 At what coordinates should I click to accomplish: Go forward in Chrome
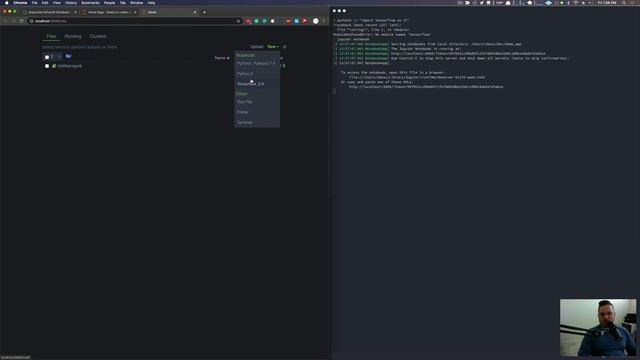tap(13, 21)
